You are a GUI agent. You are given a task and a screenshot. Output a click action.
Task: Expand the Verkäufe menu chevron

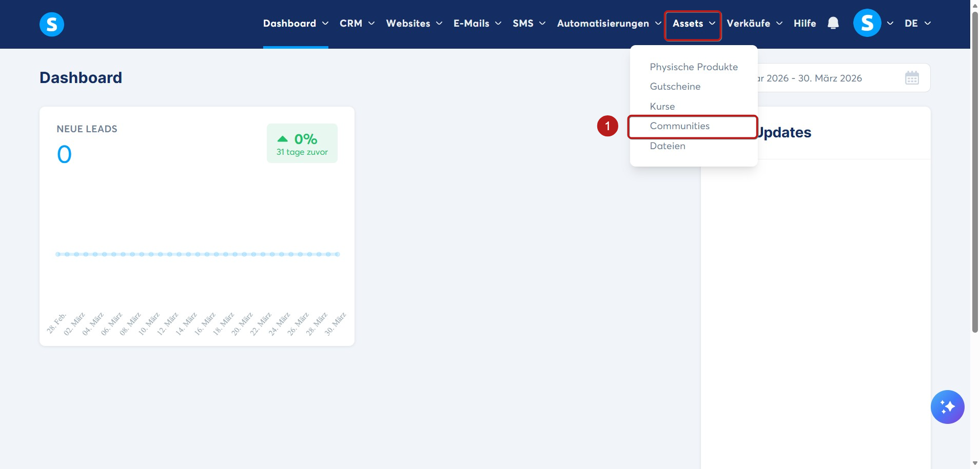779,23
